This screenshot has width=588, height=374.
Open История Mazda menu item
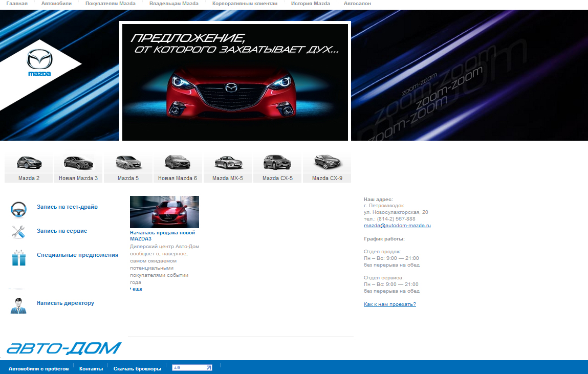(x=311, y=4)
